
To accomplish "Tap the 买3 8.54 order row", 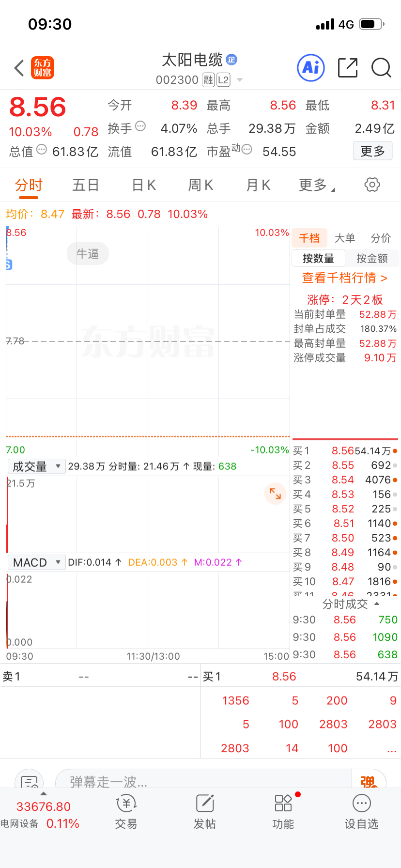I will (x=345, y=480).
